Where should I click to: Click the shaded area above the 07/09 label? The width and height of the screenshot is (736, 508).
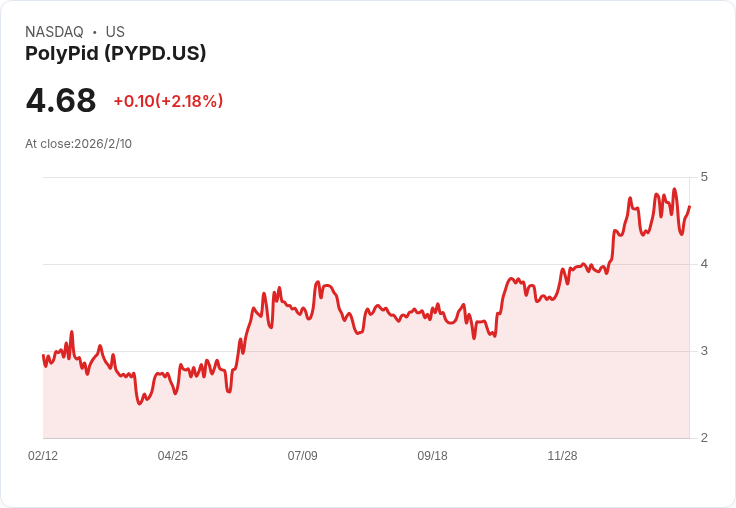pos(303,380)
